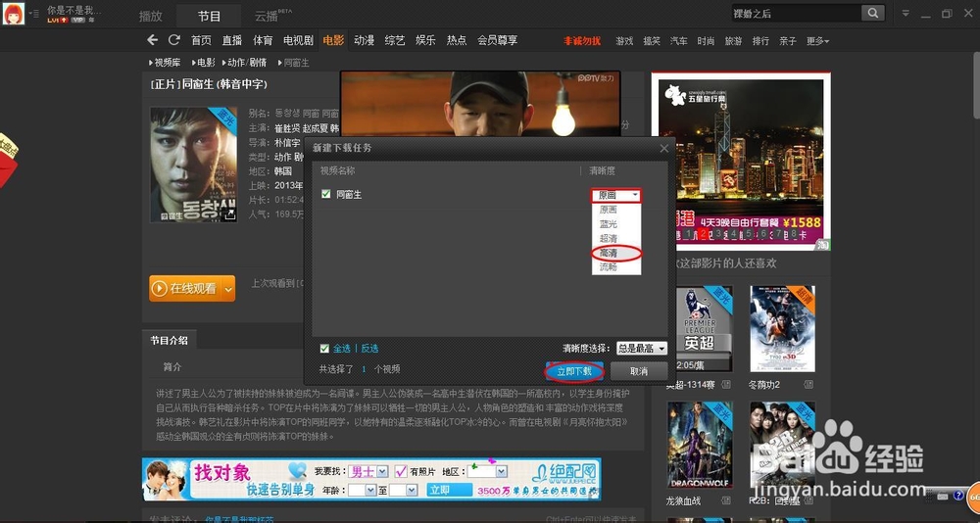Choose 原画 in the quality list

[609, 210]
